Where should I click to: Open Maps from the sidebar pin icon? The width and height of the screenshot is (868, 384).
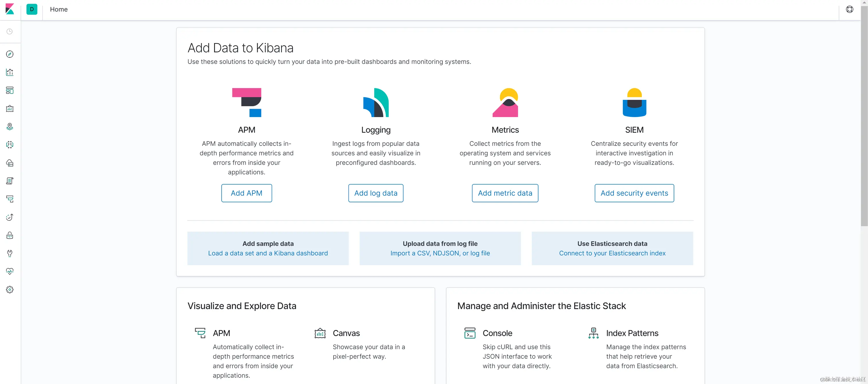coord(10,127)
